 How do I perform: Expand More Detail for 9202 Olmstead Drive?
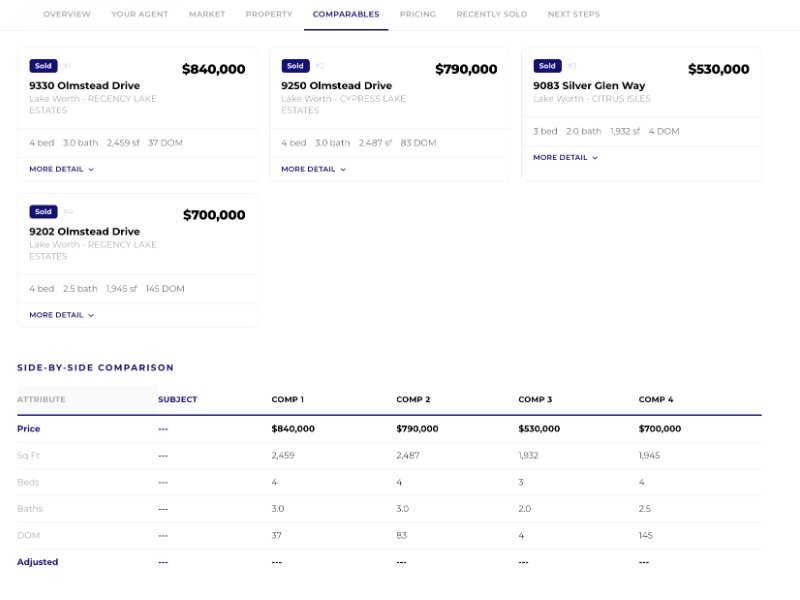tap(61, 315)
